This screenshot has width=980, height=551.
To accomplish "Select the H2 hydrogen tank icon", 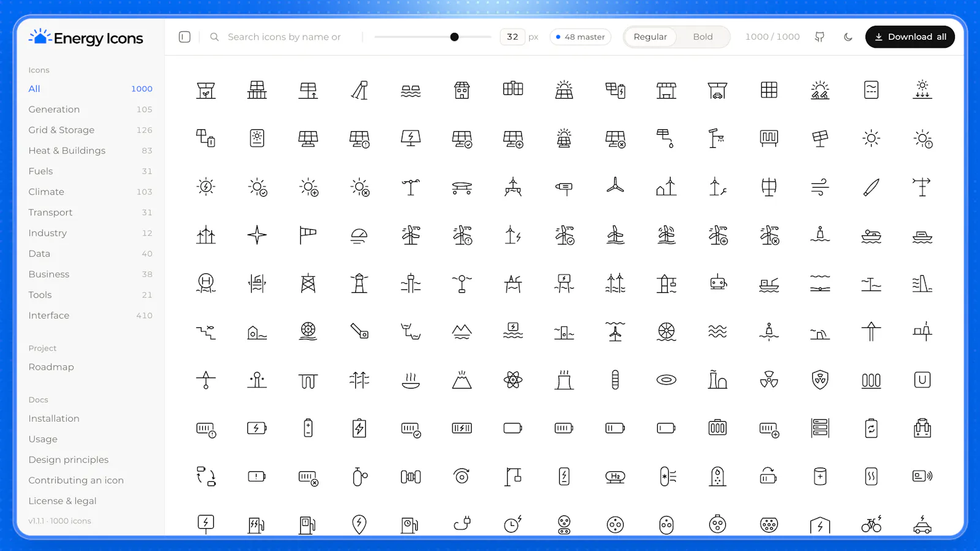I will [616, 476].
